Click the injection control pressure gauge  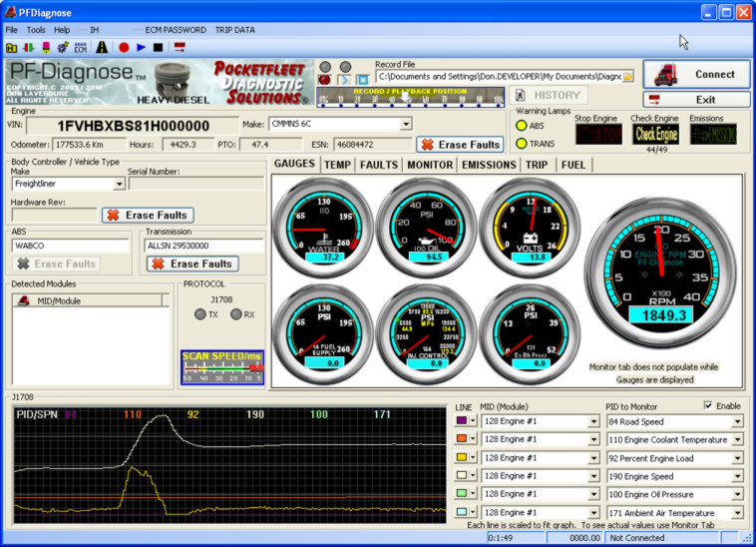tap(427, 333)
